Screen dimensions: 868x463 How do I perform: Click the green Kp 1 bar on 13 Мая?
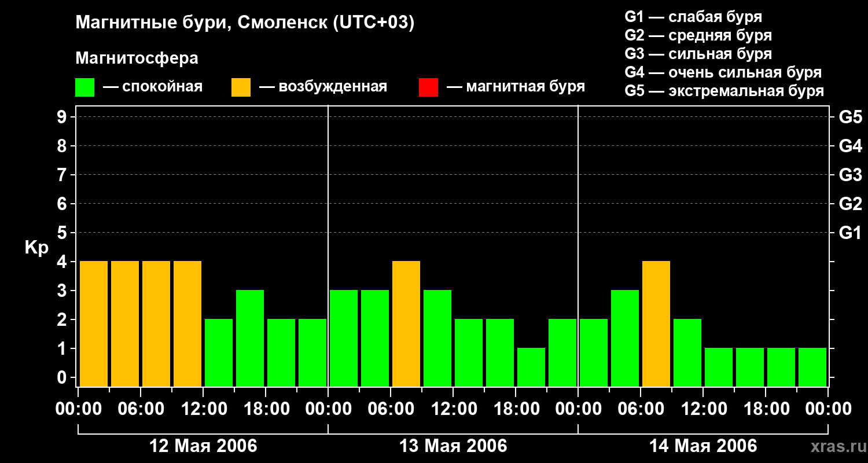[x=531, y=367]
